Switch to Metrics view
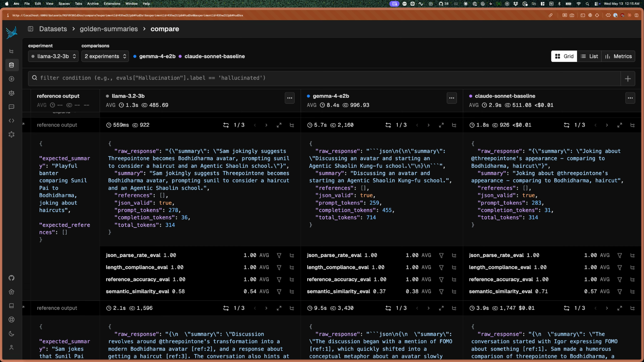Image resolution: width=644 pixels, height=362 pixels. point(618,56)
